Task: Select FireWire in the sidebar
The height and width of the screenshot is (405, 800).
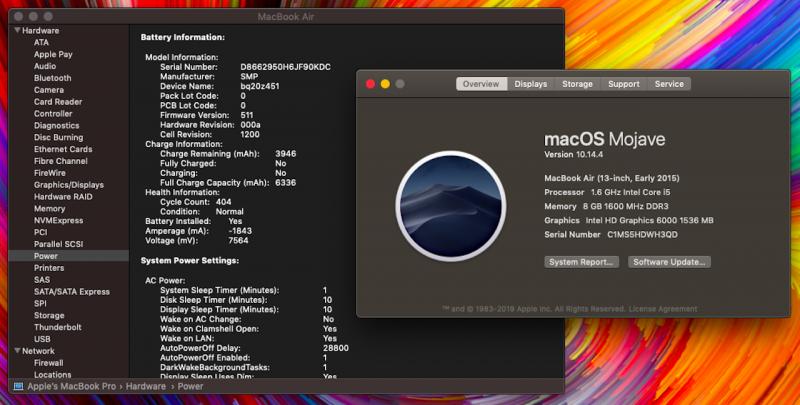Action: [49, 173]
